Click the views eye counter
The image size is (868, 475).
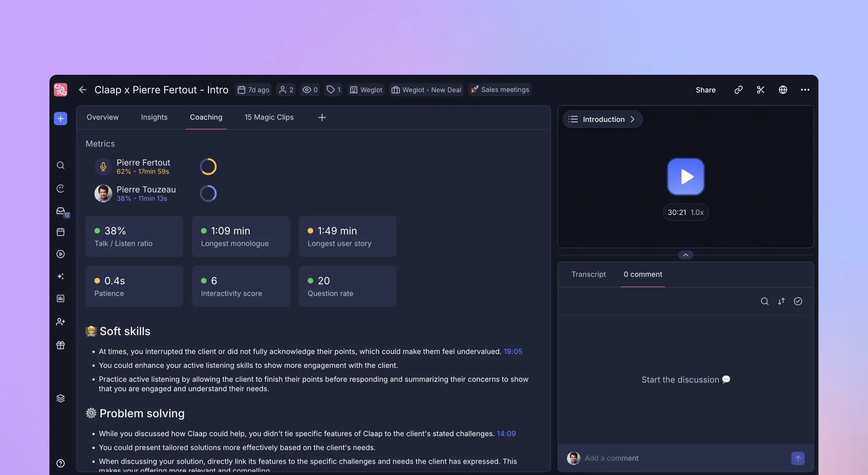(x=310, y=90)
